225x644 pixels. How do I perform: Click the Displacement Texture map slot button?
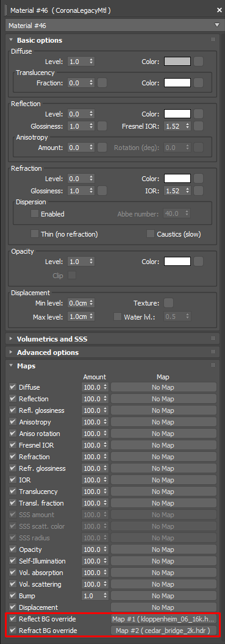pyautogui.click(x=169, y=303)
